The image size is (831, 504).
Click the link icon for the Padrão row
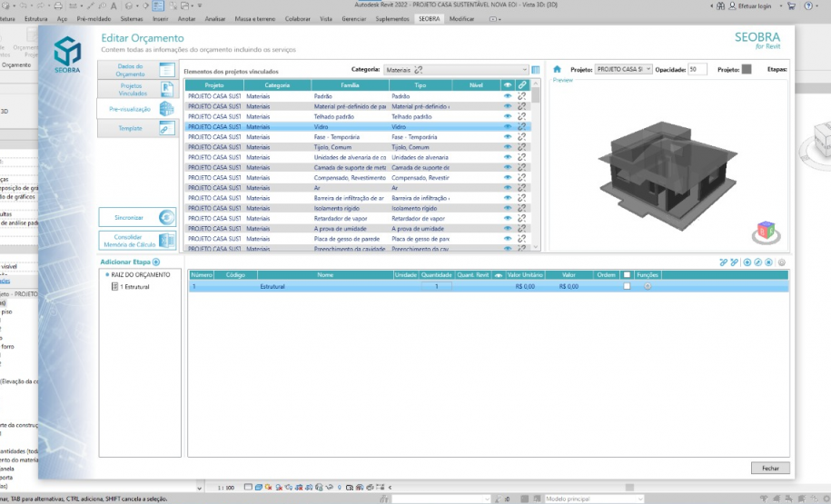click(522, 96)
